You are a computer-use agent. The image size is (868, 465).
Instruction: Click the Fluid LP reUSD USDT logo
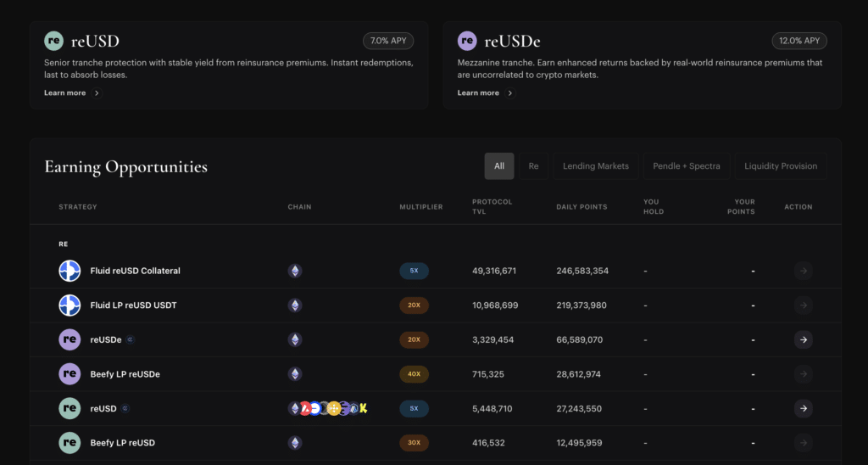tap(70, 305)
